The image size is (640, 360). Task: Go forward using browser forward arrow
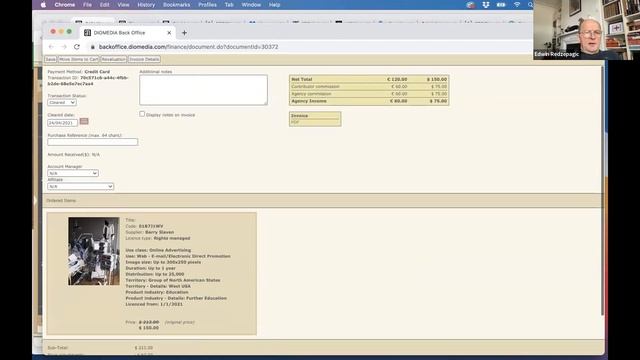[64, 47]
